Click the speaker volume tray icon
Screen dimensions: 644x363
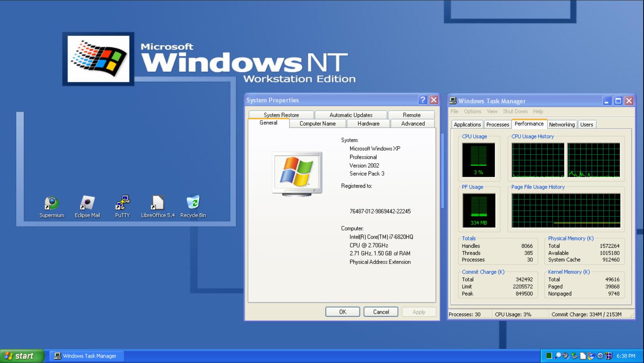566,355
